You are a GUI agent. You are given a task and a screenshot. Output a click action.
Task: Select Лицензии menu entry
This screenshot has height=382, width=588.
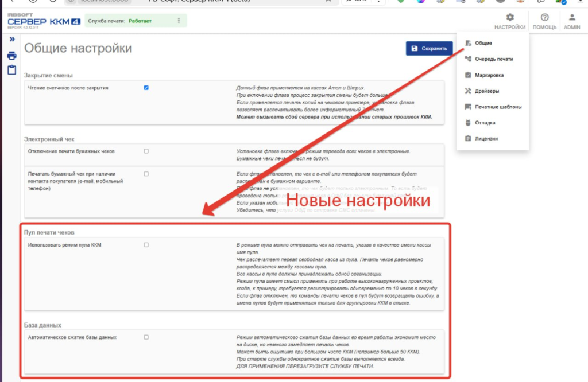coord(492,139)
